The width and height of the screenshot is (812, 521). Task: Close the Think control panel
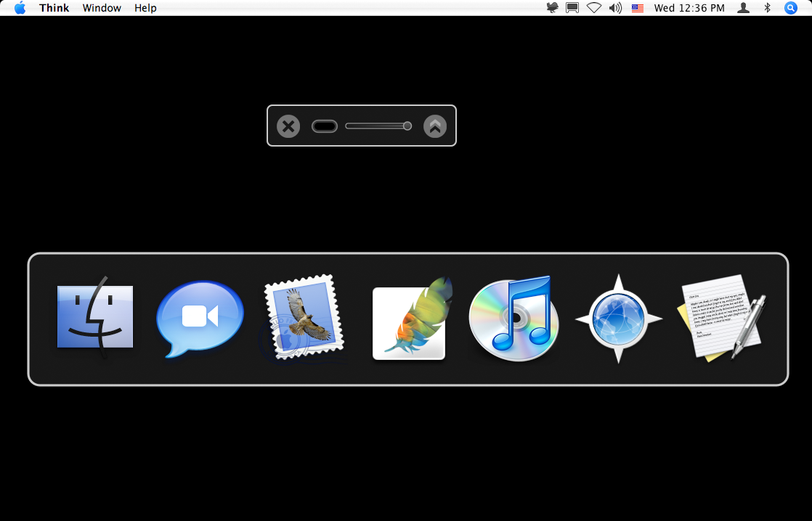(288, 126)
